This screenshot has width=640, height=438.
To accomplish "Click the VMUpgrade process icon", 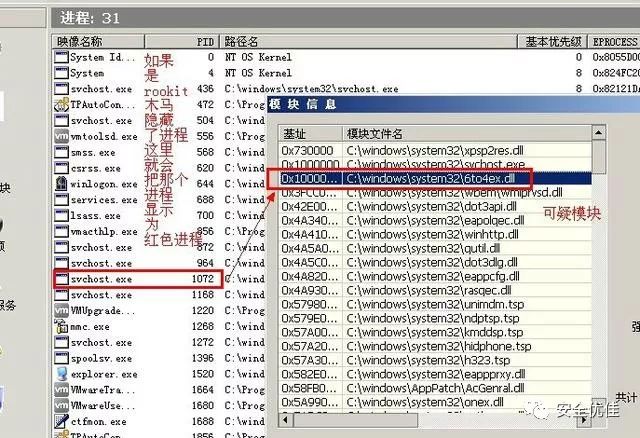I will (x=61, y=311).
